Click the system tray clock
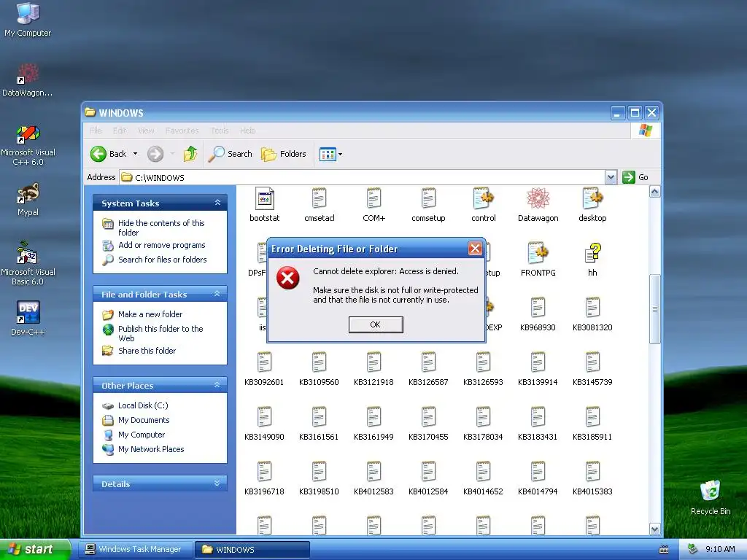This screenshot has height=560, width=747. click(x=720, y=549)
